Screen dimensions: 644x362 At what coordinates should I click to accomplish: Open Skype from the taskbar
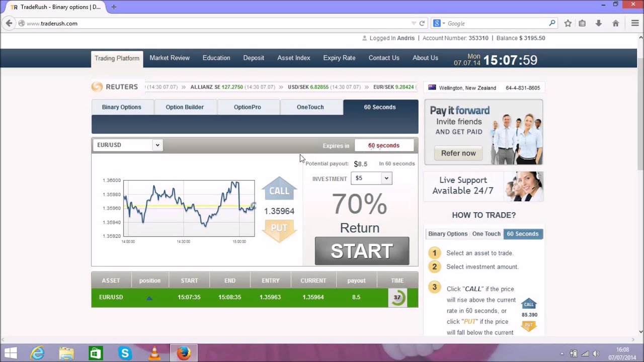[125, 353]
